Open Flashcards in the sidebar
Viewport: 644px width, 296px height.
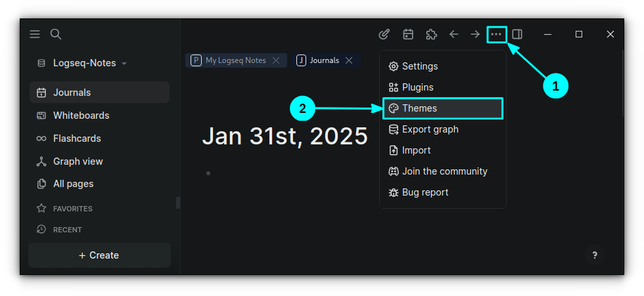76,138
